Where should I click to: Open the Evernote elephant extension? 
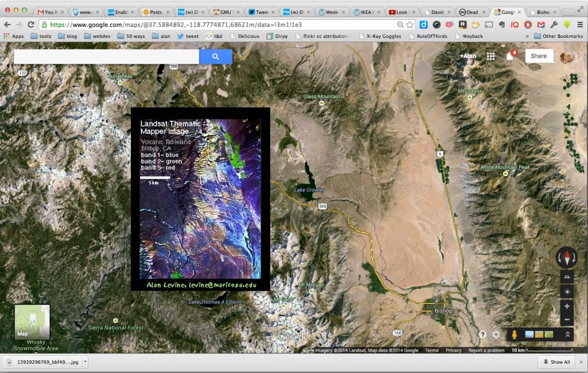pos(502,25)
